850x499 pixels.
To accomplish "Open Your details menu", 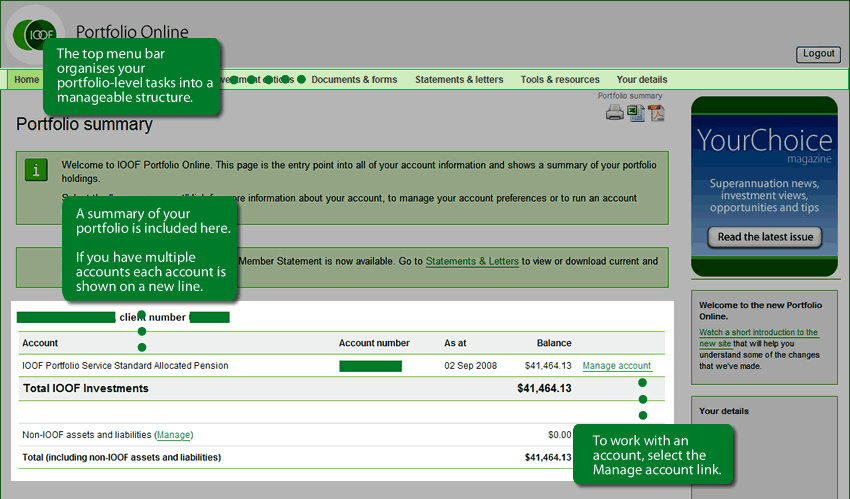I will (642, 80).
